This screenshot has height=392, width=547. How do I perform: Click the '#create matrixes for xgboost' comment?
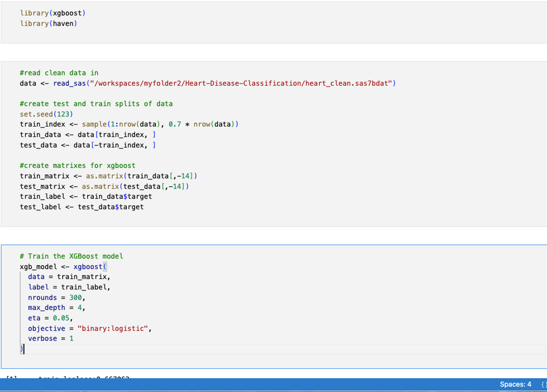[x=78, y=166]
